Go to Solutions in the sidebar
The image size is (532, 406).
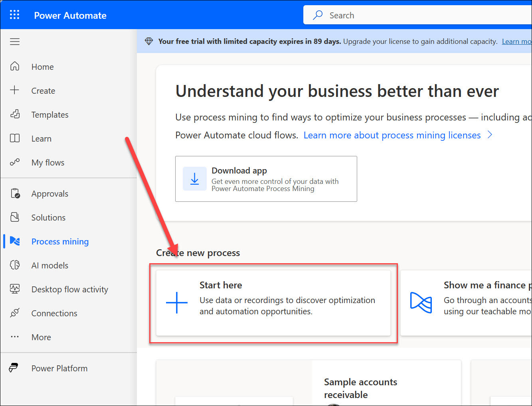48,218
